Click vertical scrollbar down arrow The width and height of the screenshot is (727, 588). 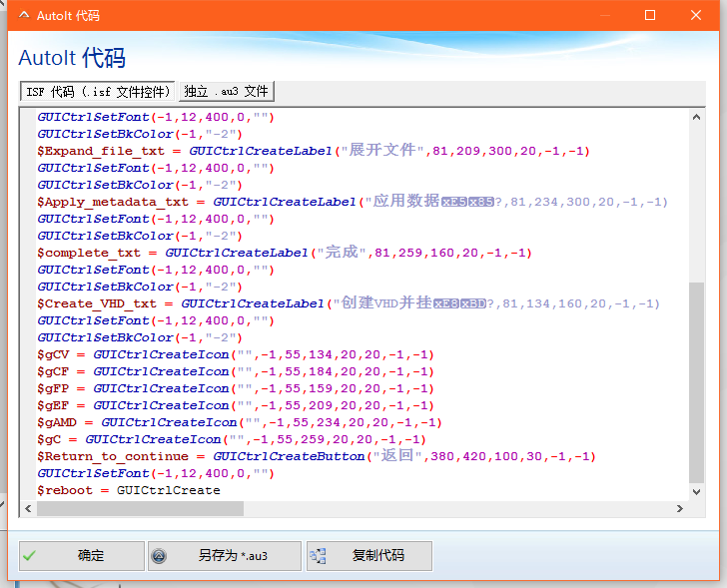click(696, 491)
